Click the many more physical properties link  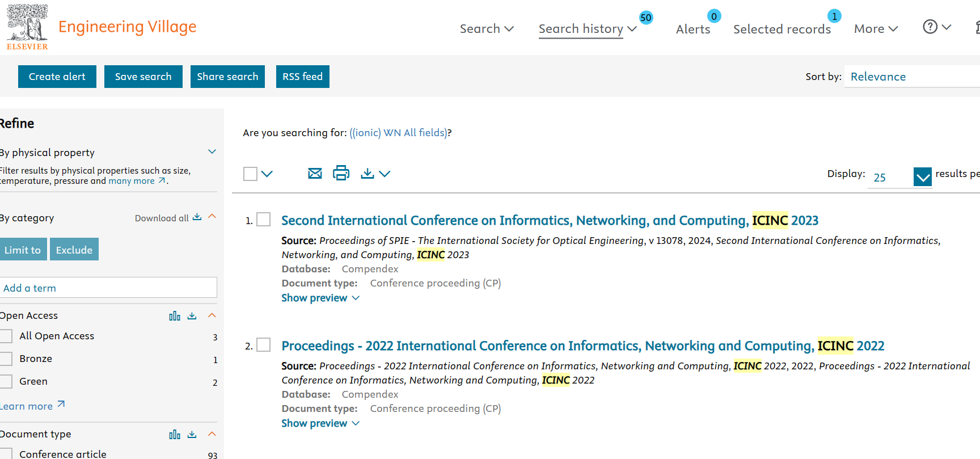(132, 181)
